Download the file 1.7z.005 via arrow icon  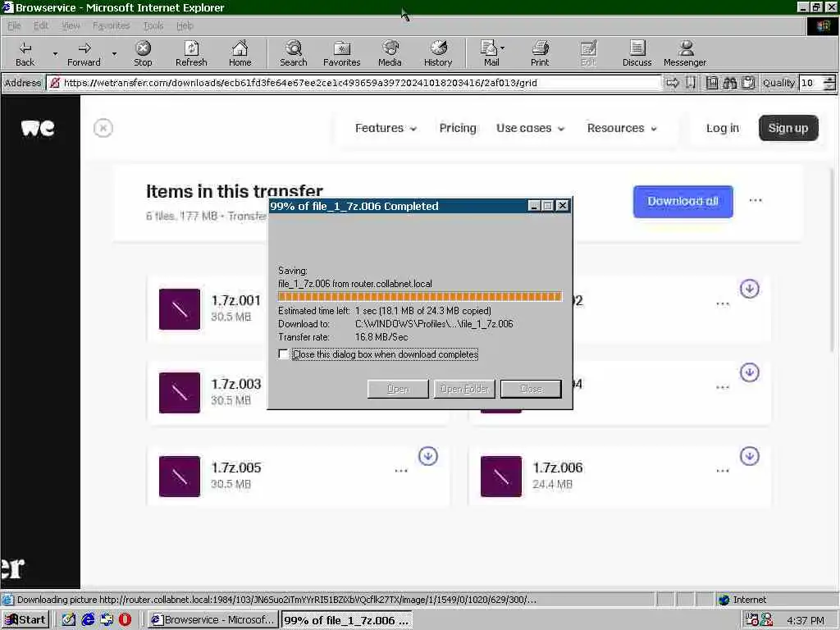coord(427,456)
